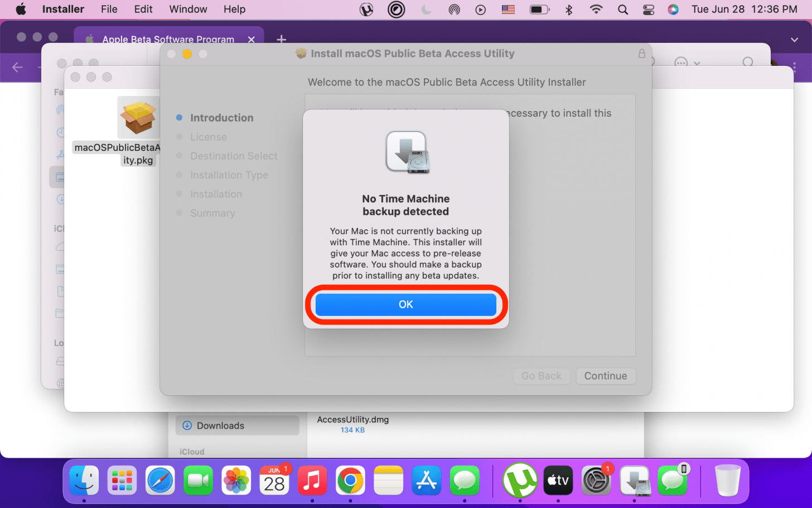Open the US keyboard input source menu

tap(508, 9)
